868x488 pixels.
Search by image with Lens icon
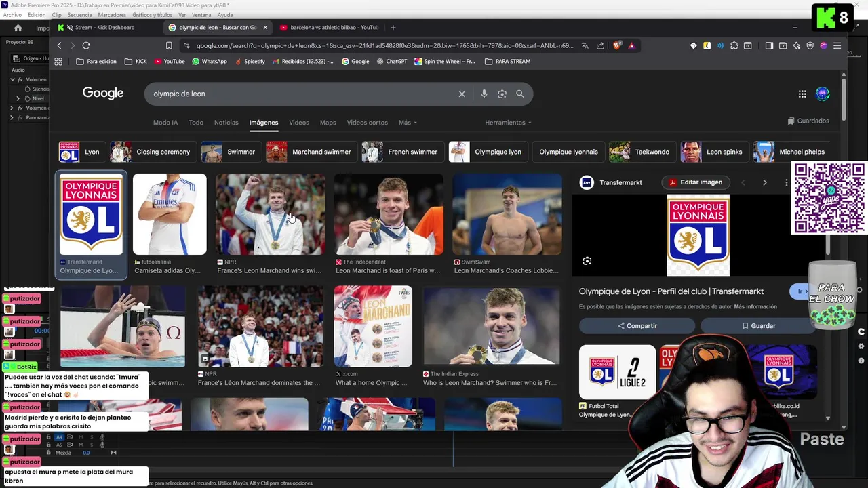click(x=502, y=94)
